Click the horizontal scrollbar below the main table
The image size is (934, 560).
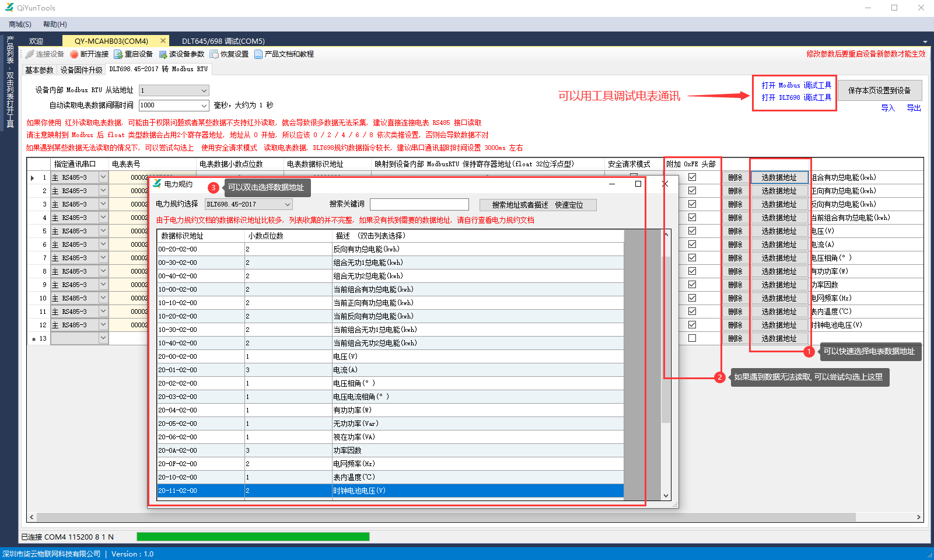click(x=443, y=517)
